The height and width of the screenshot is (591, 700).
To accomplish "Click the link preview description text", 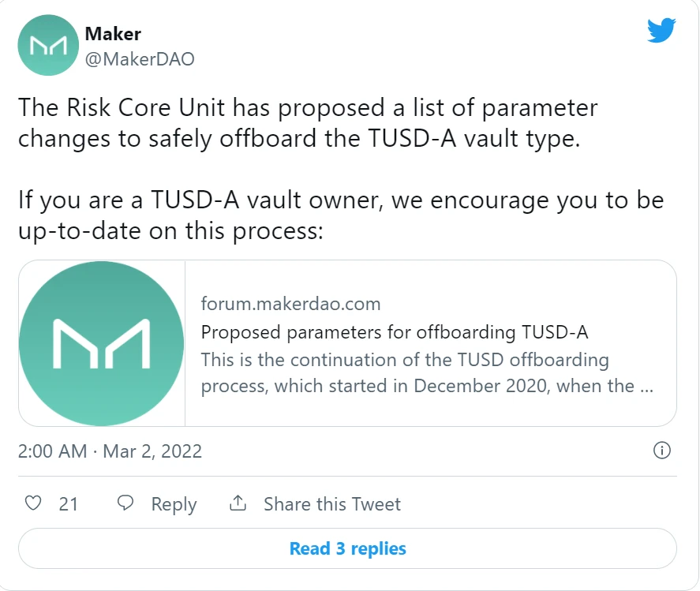I will point(427,372).
